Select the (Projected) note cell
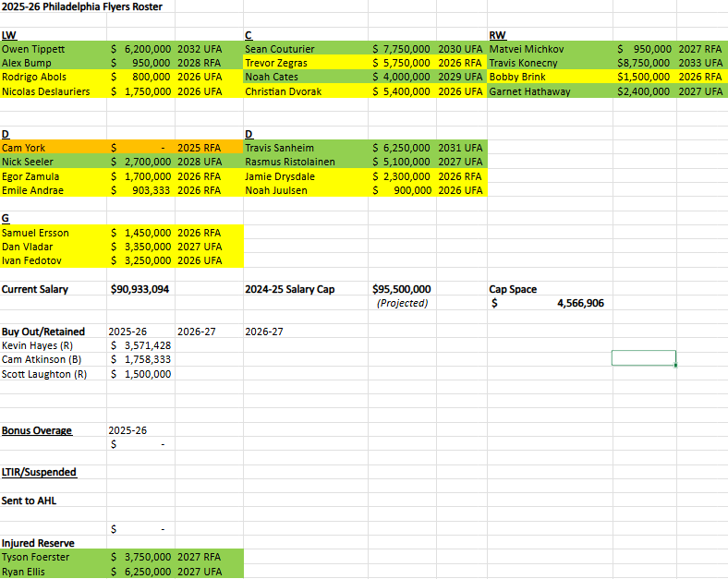728x579 pixels. click(402, 303)
